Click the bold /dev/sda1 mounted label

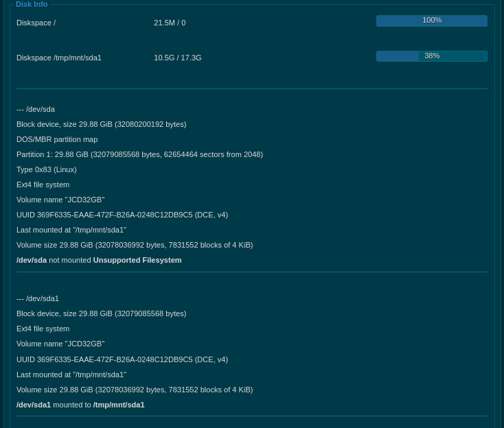(34, 405)
